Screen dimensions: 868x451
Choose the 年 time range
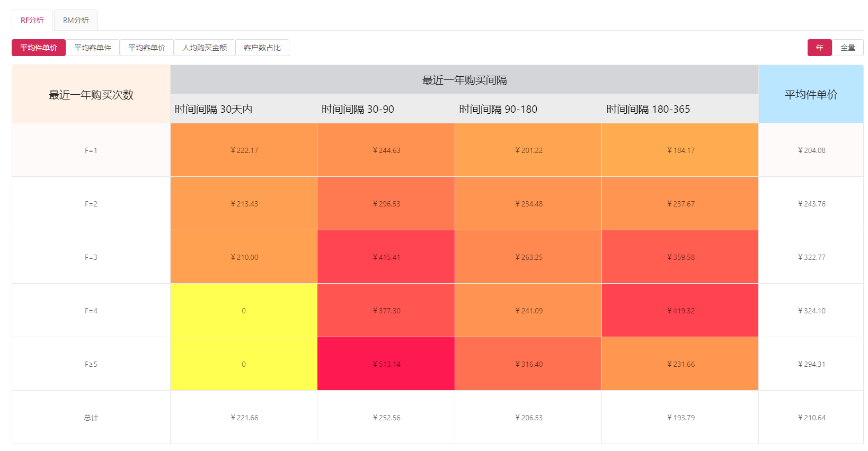tap(820, 48)
